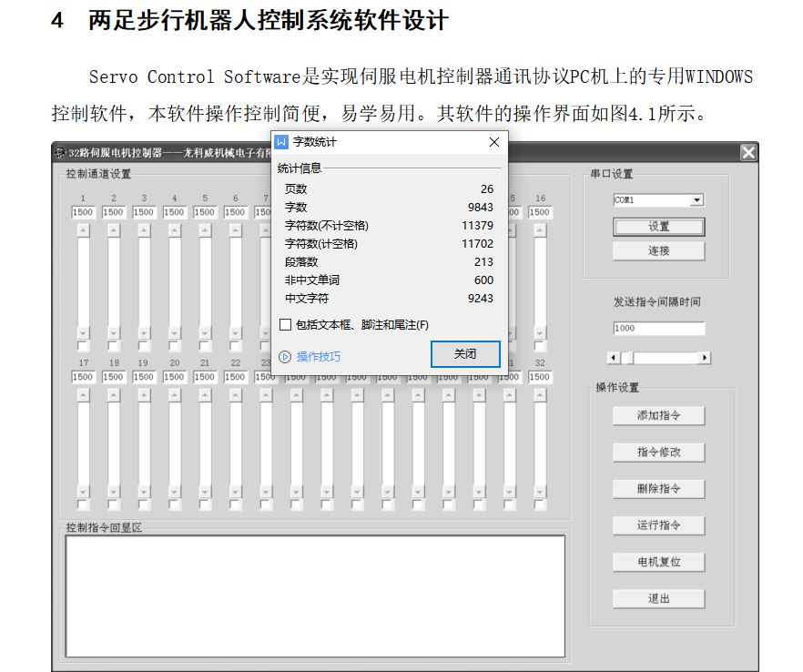Click the channel 22 value field
Viewport: 803px width, 672px height.
236,377
